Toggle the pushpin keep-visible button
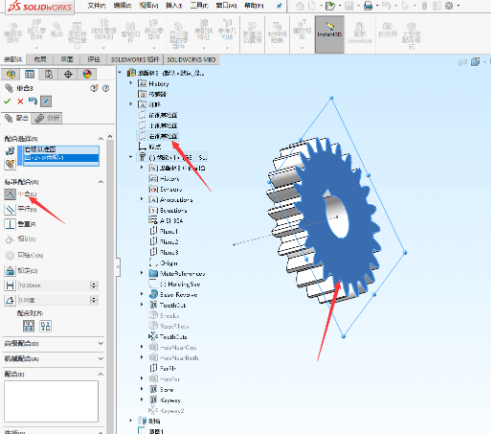 [46, 101]
